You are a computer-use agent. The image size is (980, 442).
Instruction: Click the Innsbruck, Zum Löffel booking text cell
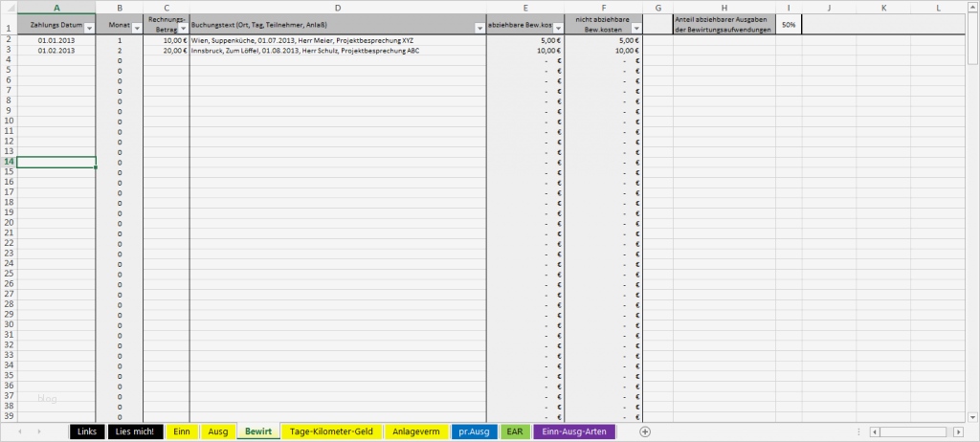[338, 50]
